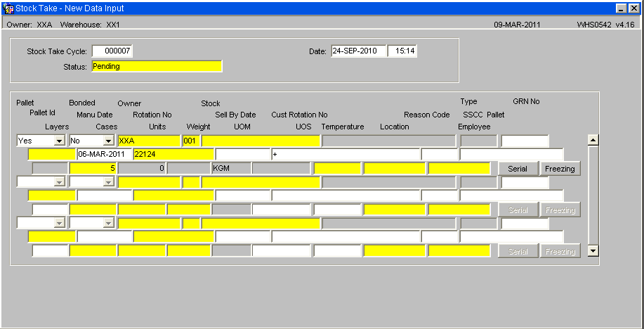
Task: Click the Stock Take Cycle field 000007
Action: pos(112,51)
